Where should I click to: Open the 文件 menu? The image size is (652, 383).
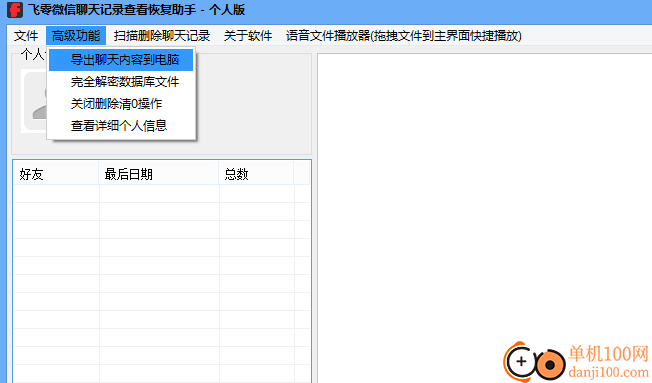tap(26, 36)
